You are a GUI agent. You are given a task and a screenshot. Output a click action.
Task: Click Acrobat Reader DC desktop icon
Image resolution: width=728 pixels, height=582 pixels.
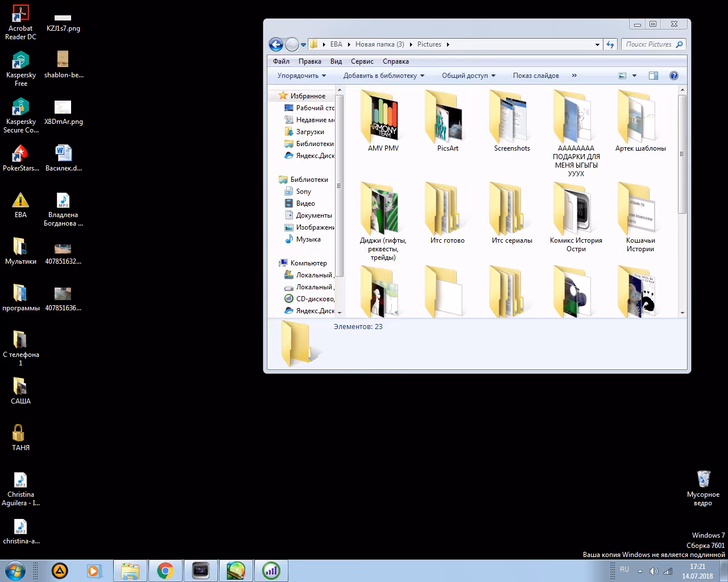[20, 23]
